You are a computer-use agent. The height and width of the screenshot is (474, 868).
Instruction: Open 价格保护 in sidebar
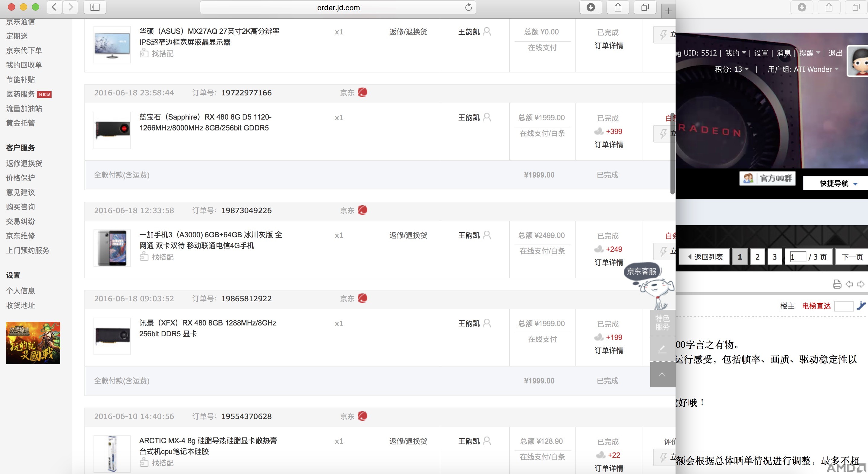click(x=20, y=178)
